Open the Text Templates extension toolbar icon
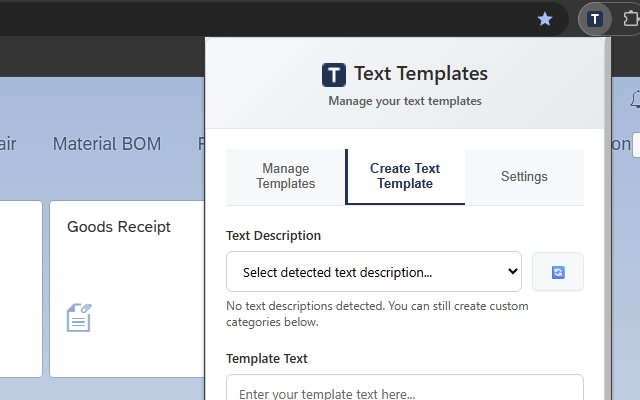The image size is (640, 400). pyautogui.click(x=595, y=19)
